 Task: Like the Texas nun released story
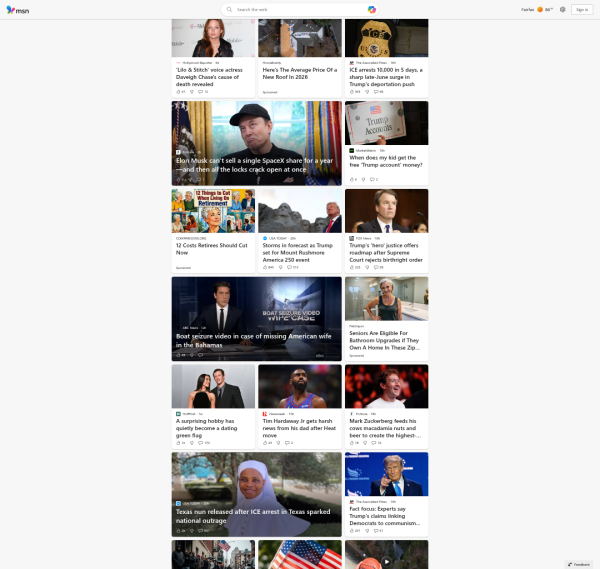pos(180,531)
